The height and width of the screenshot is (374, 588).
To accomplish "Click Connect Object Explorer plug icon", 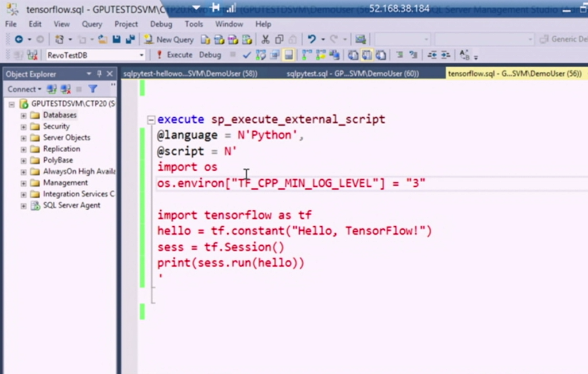I will tap(51, 89).
